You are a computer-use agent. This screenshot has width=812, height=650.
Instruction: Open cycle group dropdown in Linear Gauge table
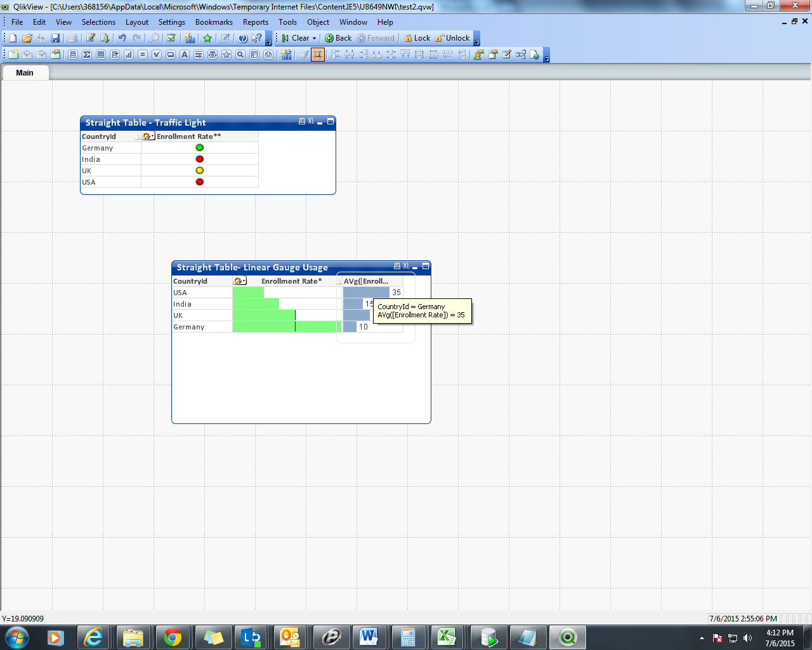240,281
